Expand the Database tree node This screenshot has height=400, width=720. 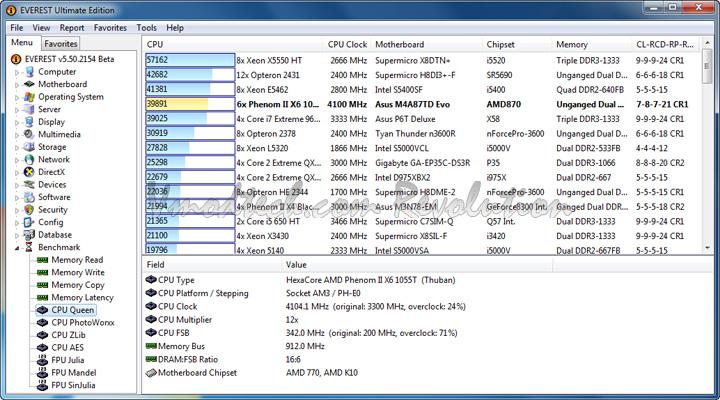pyautogui.click(x=17, y=236)
